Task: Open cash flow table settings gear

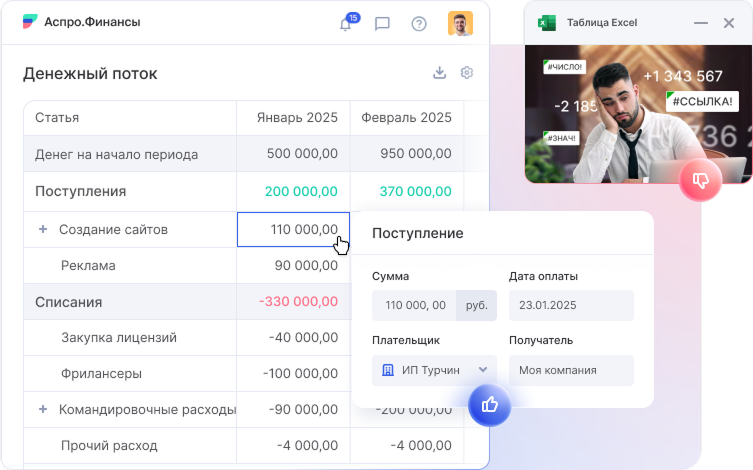Action: tap(466, 73)
